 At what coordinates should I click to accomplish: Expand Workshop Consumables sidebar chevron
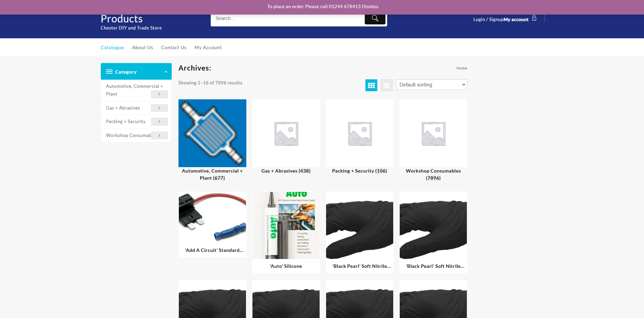tap(159, 136)
